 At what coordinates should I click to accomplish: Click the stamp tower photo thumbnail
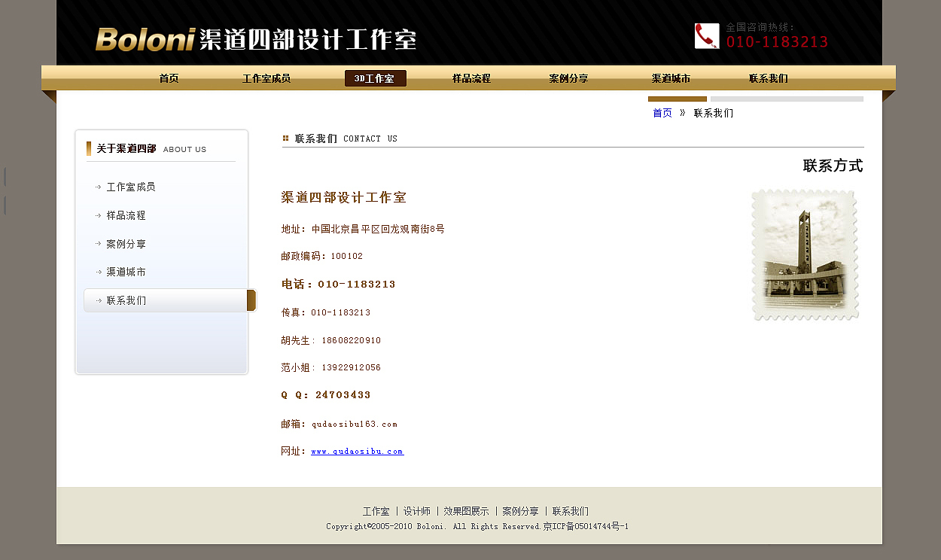805,255
